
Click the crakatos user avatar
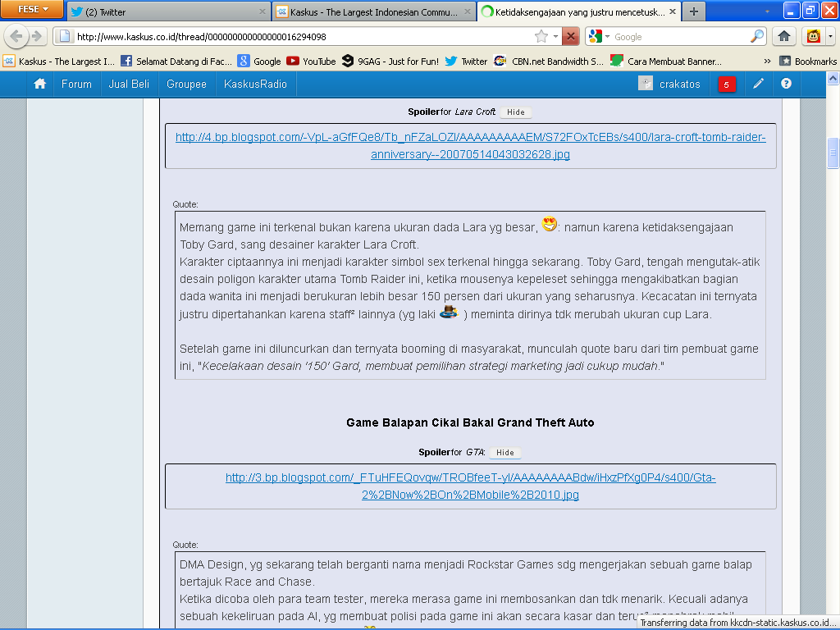pos(646,83)
